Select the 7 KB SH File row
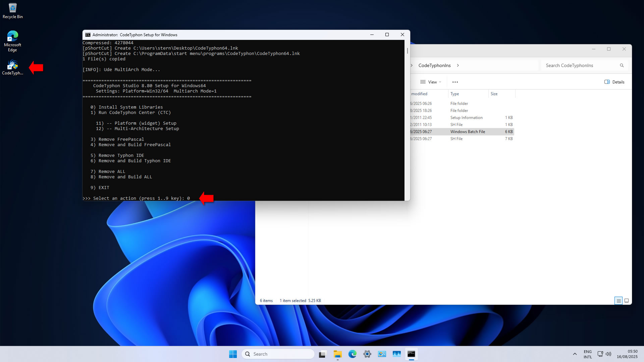The height and width of the screenshot is (362, 644). (x=462, y=139)
